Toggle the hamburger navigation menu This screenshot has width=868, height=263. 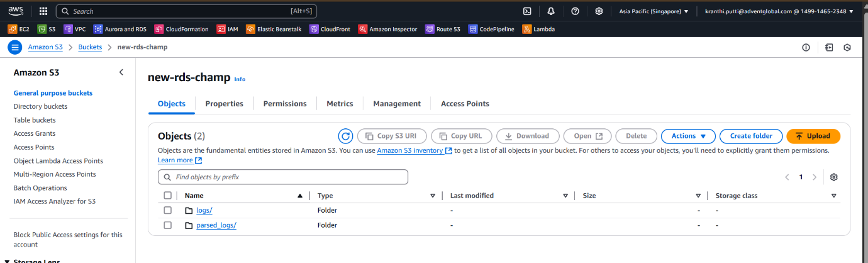click(14, 47)
